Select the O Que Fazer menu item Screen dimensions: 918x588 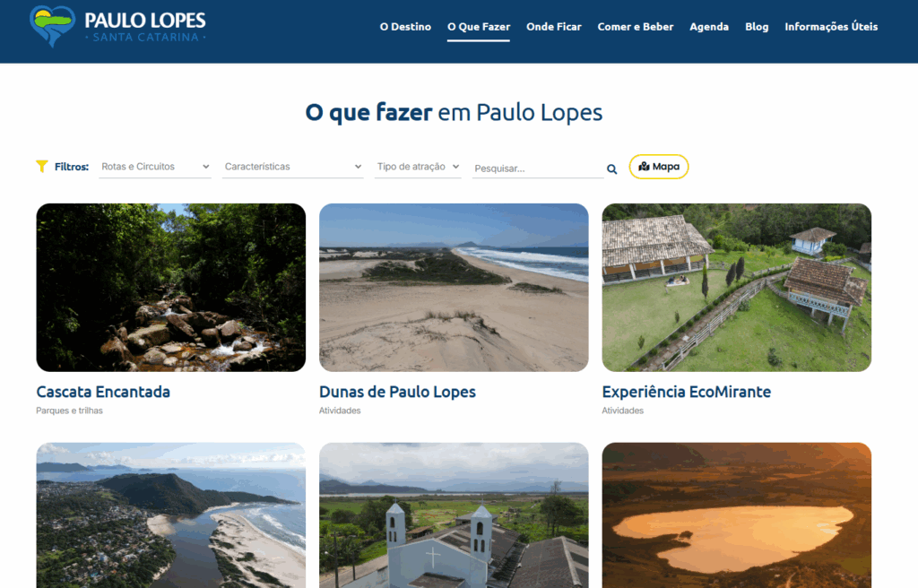point(479,27)
